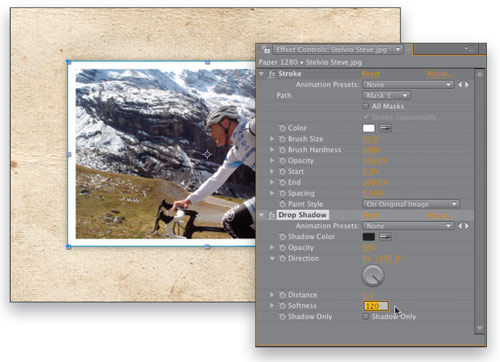The height and width of the screenshot is (362, 500).
Task: Click the Drop Shadow Opacity stopwatch
Action: tap(282, 248)
